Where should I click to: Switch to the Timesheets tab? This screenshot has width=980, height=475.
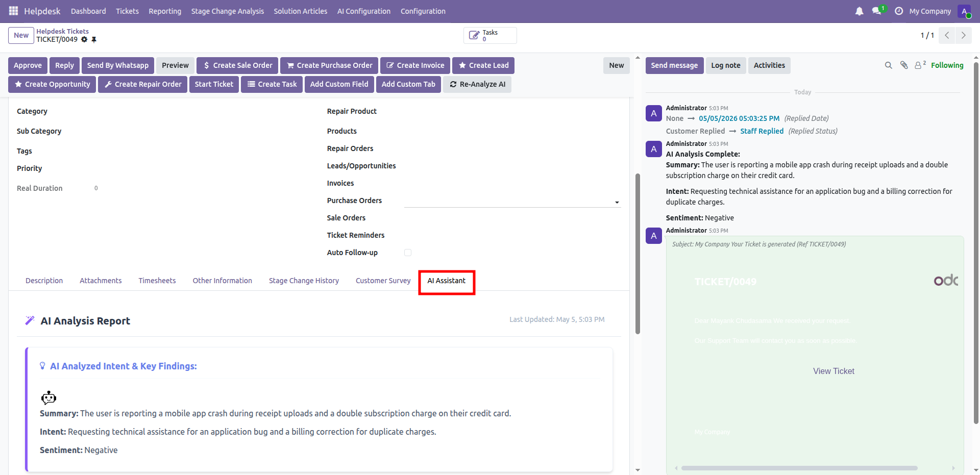pyautogui.click(x=157, y=281)
